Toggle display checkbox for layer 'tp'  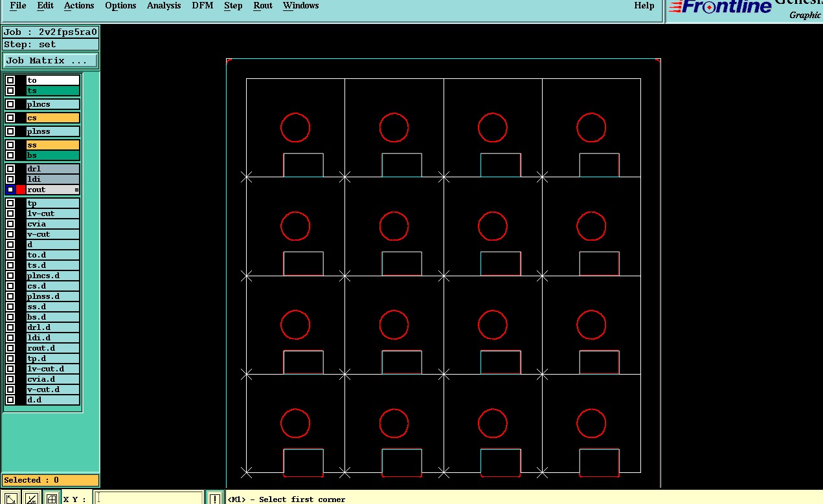(x=10, y=204)
